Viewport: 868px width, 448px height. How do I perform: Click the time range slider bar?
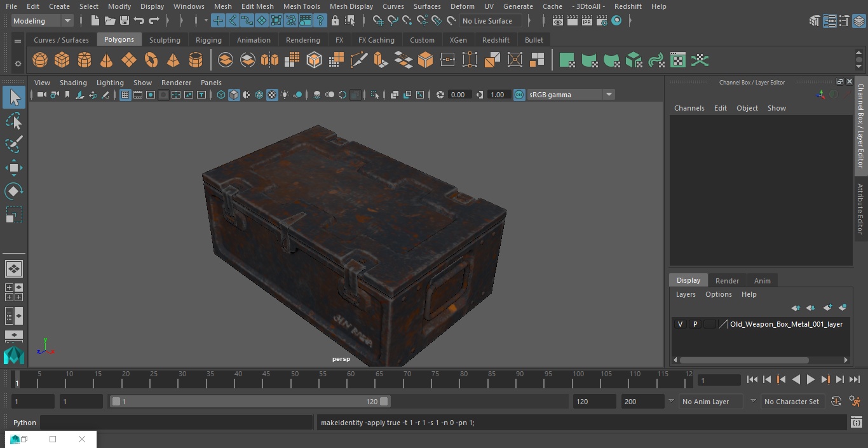(250, 402)
